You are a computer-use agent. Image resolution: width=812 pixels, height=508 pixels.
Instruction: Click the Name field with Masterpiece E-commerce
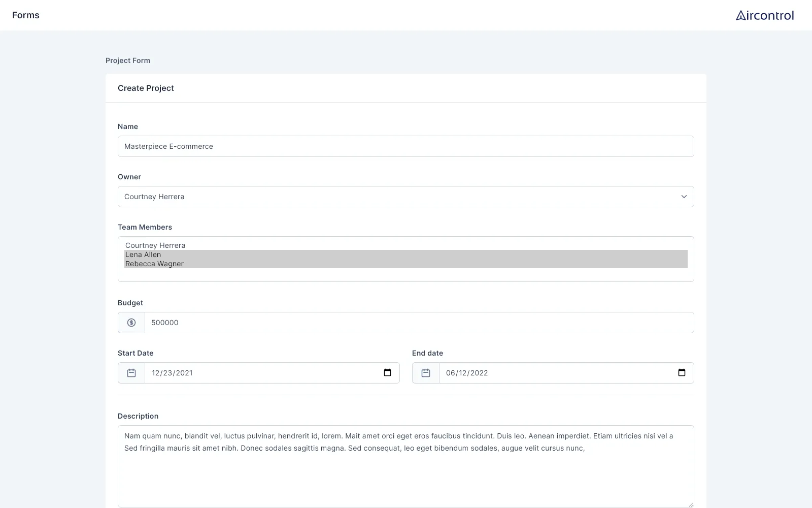coord(406,146)
